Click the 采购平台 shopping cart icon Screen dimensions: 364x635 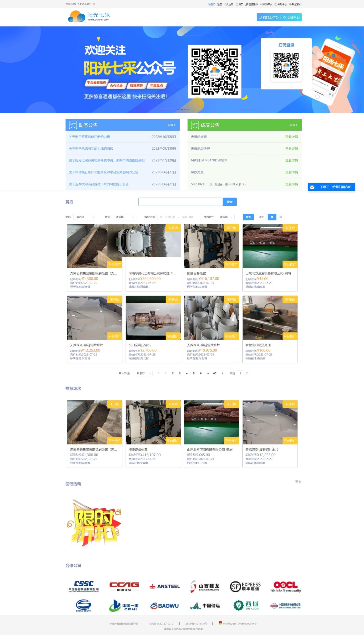261,4
